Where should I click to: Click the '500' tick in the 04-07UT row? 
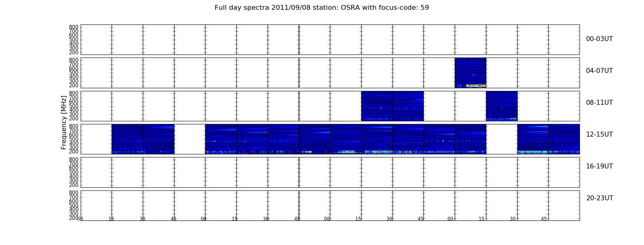coord(74,73)
